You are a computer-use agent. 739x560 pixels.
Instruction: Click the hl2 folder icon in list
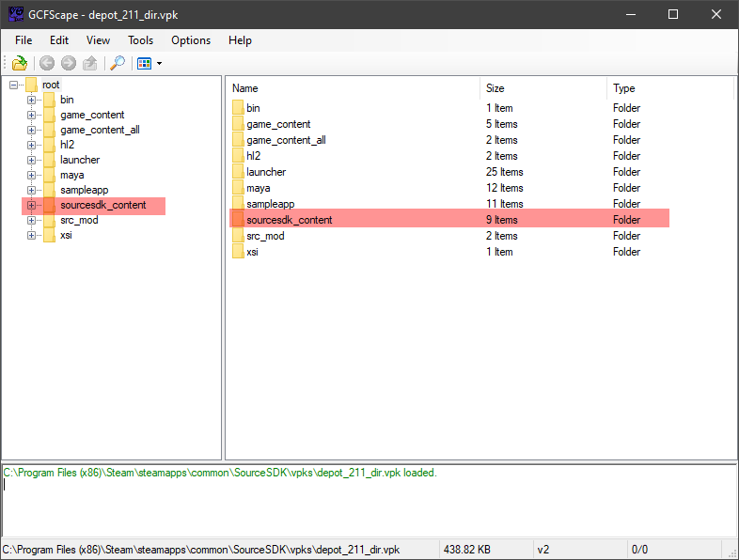point(238,156)
